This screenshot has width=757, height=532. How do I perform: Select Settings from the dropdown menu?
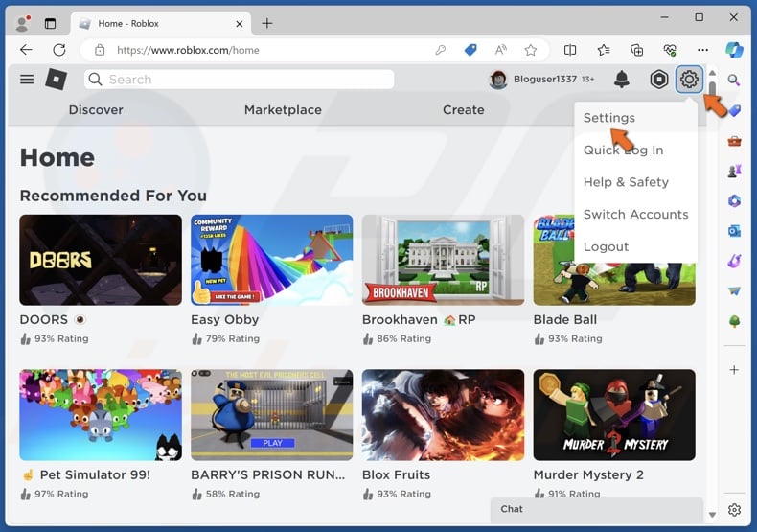(x=608, y=118)
